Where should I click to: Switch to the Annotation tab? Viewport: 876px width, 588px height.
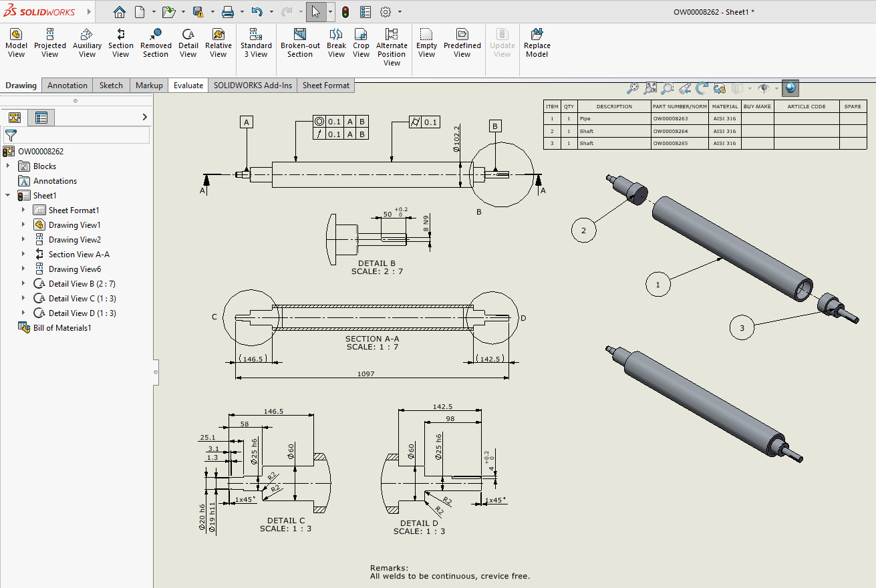pos(67,86)
